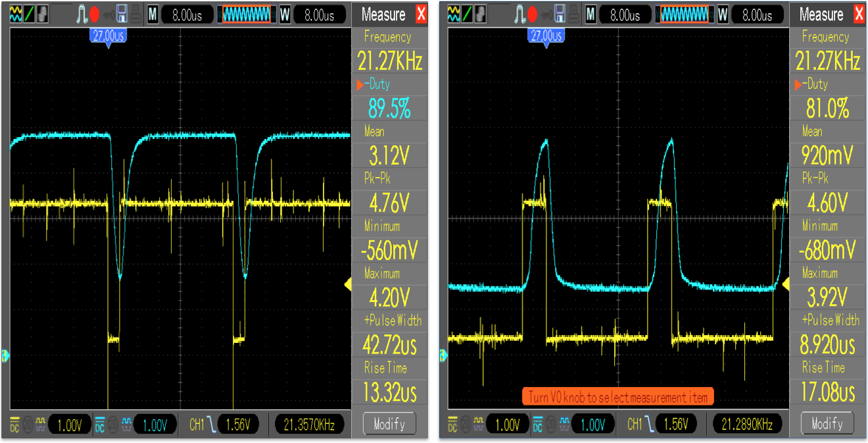
Task: Click the key lock icon on left scope toolbar
Action: 108,14
